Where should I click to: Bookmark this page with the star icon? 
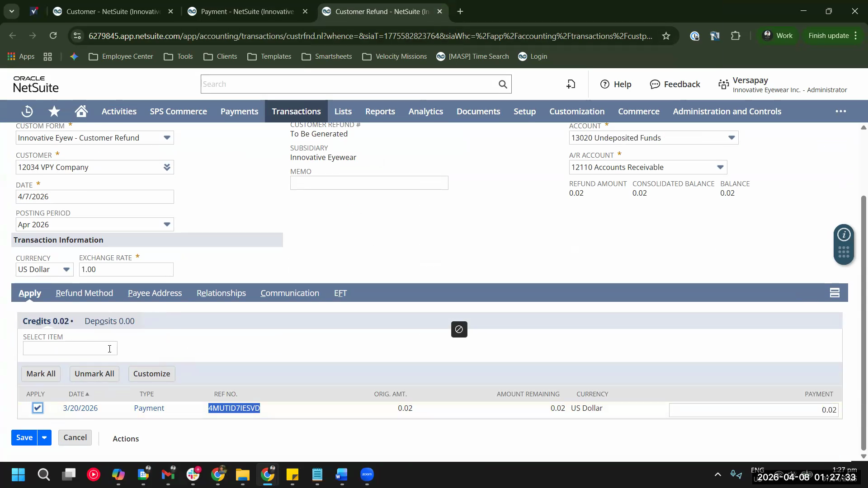coord(666,36)
